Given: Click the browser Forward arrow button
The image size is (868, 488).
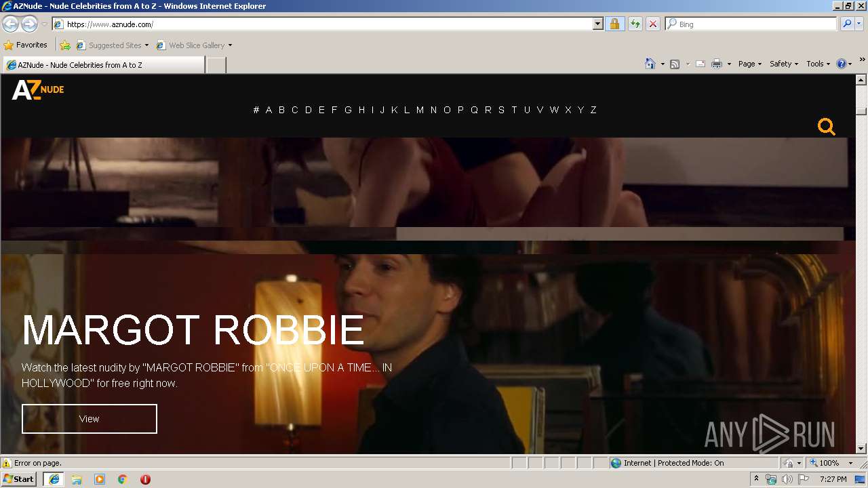Looking at the screenshot, I should (29, 24).
